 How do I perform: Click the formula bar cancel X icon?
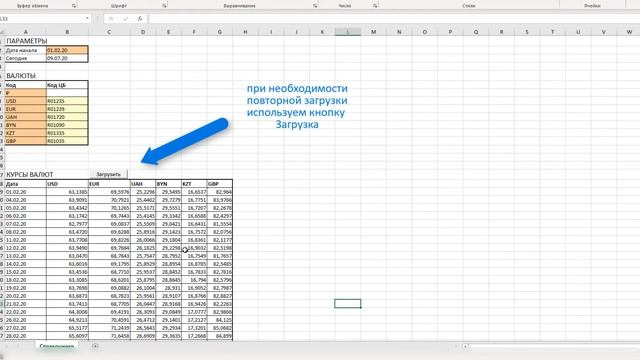[111, 19]
